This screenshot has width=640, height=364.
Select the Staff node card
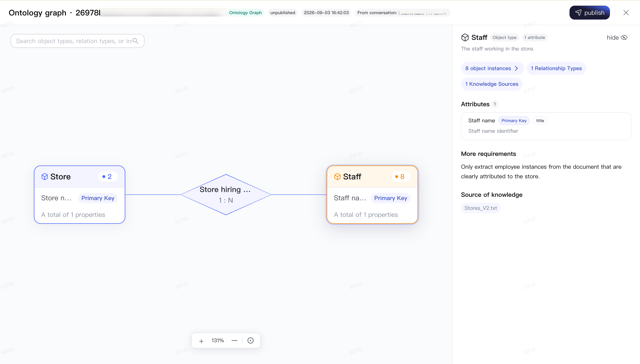pos(372,194)
